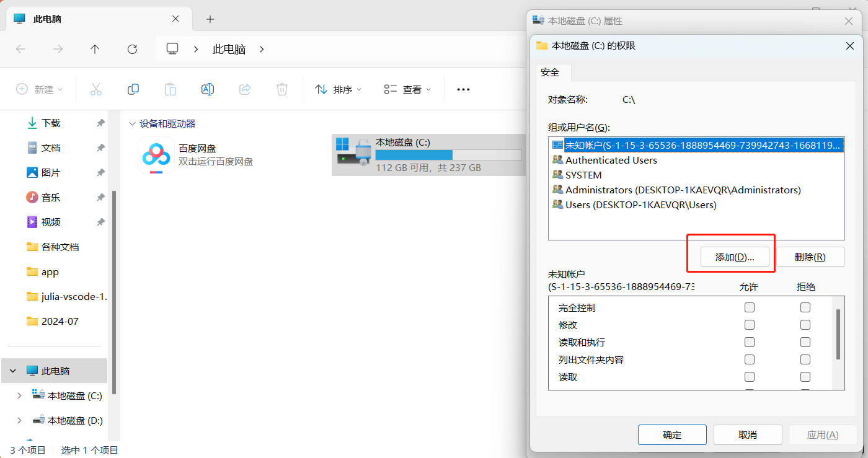Click the Rename icon in toolbar
868x458 pixels.
pos(207,89)
